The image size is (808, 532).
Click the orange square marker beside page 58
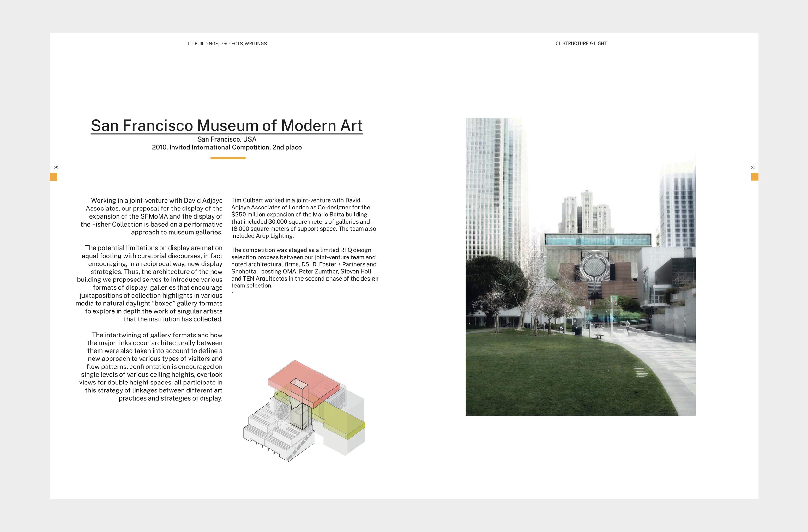53,177
